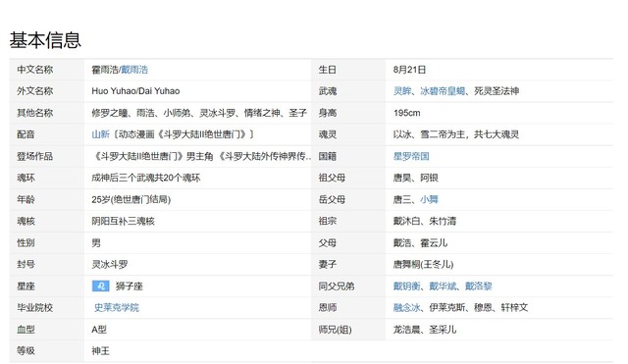Select the 血型 label
Image resolution: width=628 pixels, height=364 pixels.
[x=26, y=329]
